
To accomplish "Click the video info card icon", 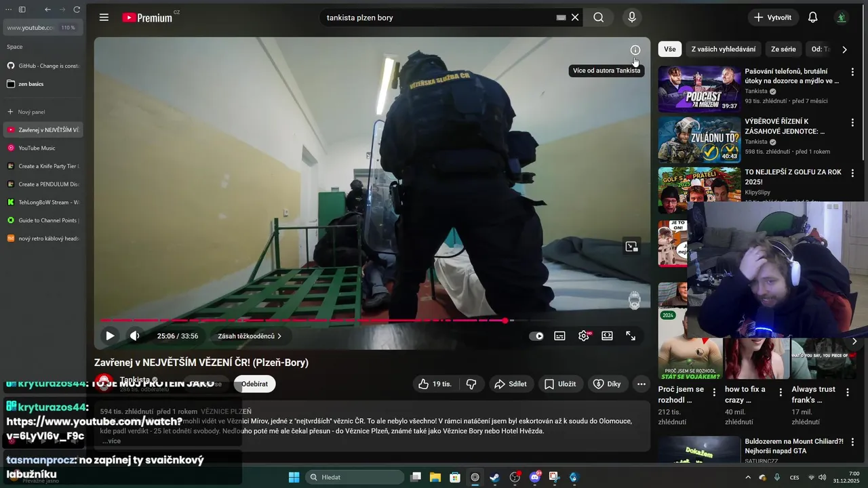I will [635, 50].
